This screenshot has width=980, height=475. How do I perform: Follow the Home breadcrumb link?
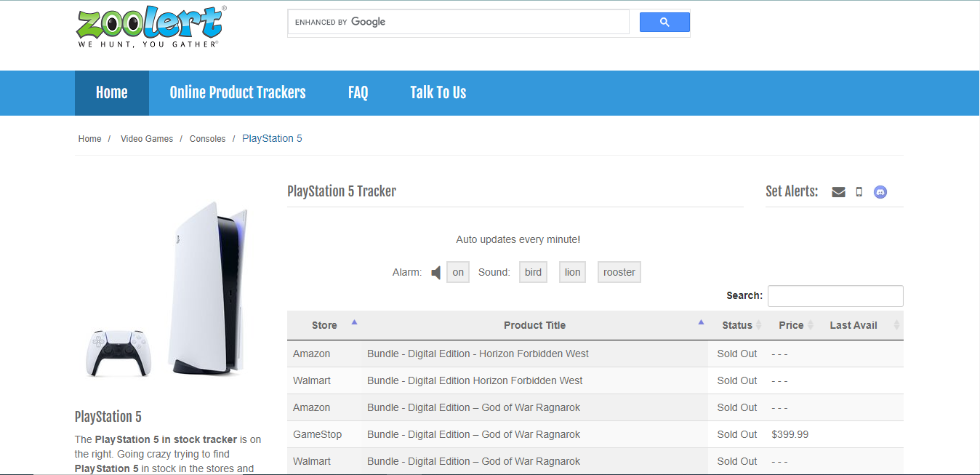[x=90, y=139]
